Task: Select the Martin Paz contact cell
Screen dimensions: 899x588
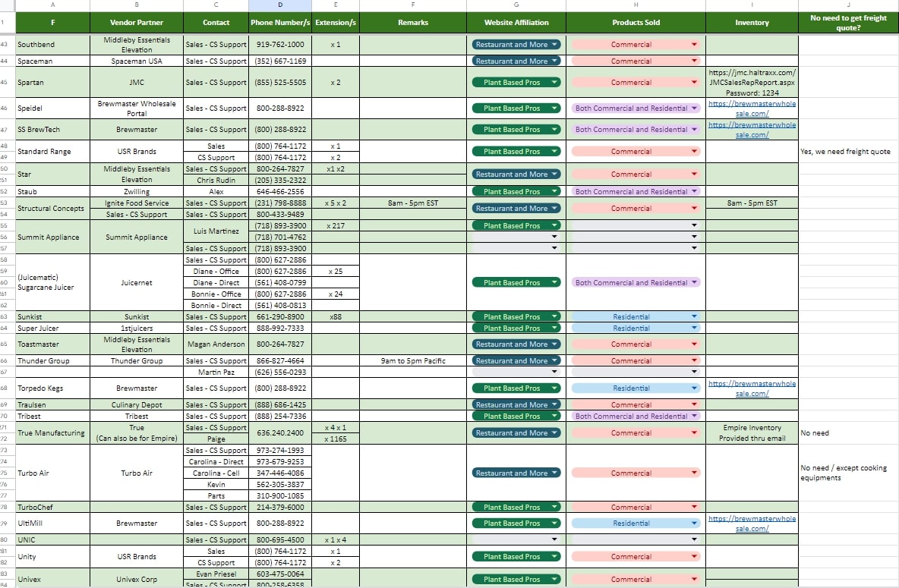Action: (x=216, y=373)
